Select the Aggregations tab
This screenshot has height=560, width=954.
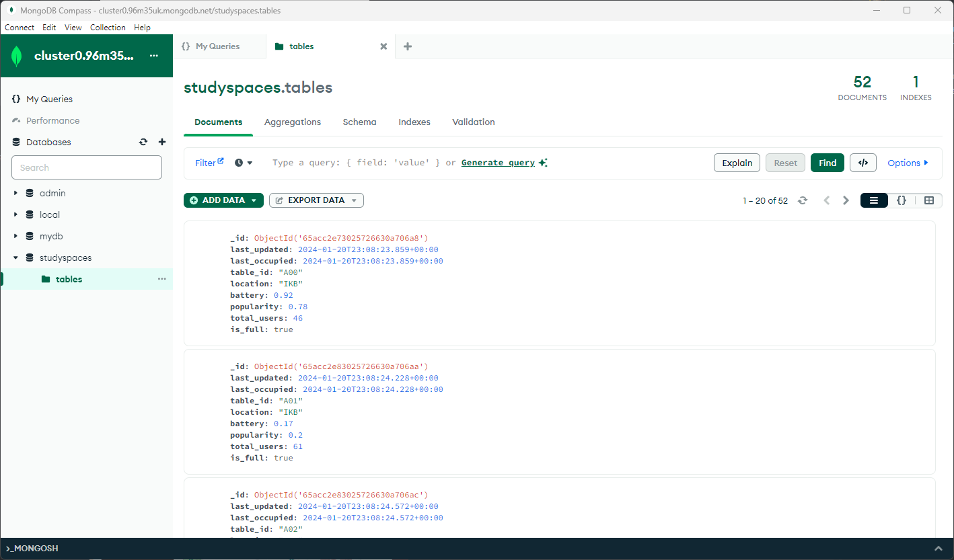point(293,122)
